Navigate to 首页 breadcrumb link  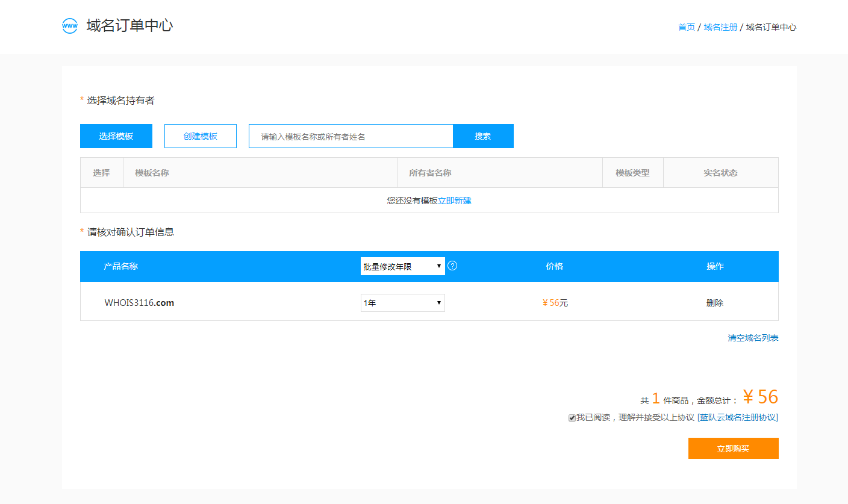(x=685, y=26)
